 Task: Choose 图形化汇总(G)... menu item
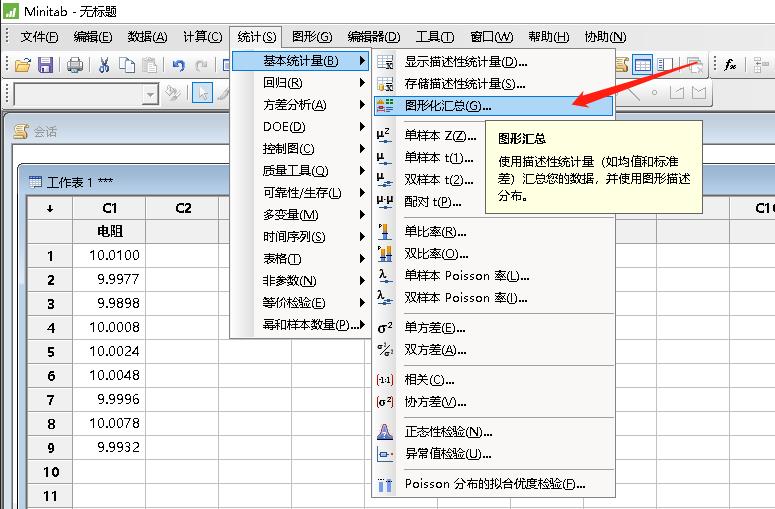pyautogui.click(x=493, y=106)
